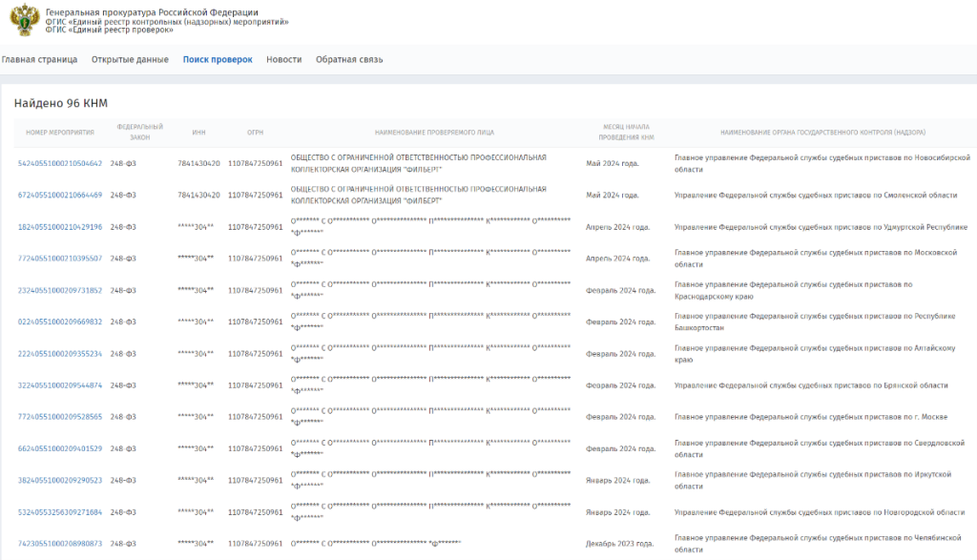Click the Номер мероприятия column header
The image size is (977, 560).
point(60,133)
